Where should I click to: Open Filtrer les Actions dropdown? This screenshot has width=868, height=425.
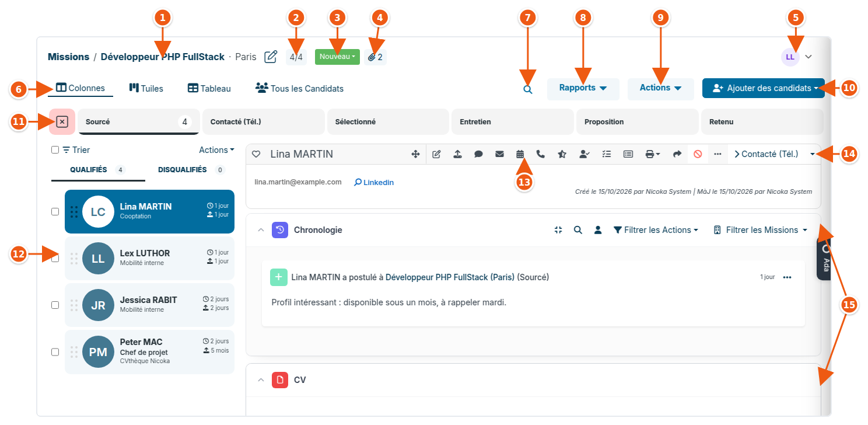(x=656, y=230)
